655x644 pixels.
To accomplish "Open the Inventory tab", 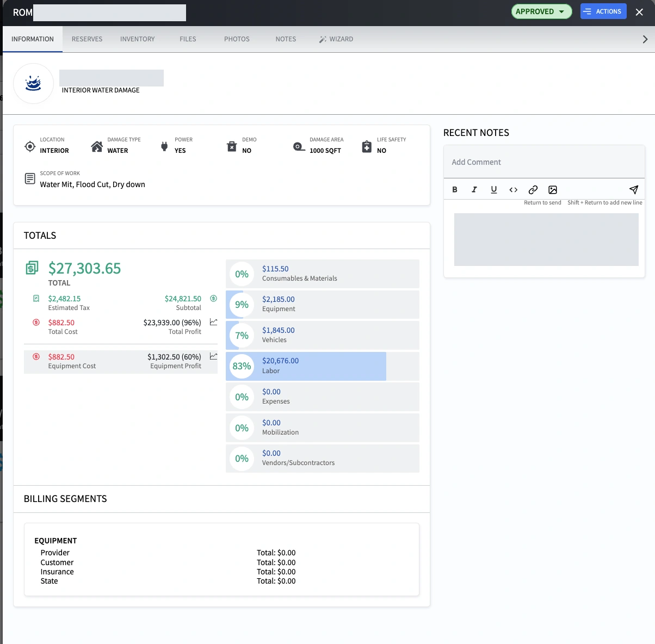I will [138, 39].
